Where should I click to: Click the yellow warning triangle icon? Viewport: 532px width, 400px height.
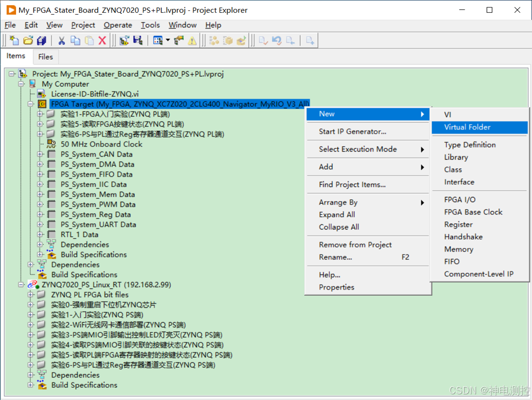click(x=192, y=40)
